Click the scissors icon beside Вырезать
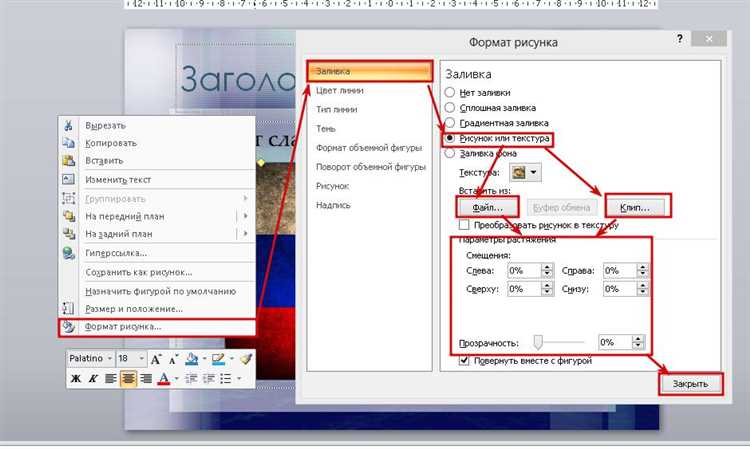Screen dimensions: 750x449 [68, 125]
